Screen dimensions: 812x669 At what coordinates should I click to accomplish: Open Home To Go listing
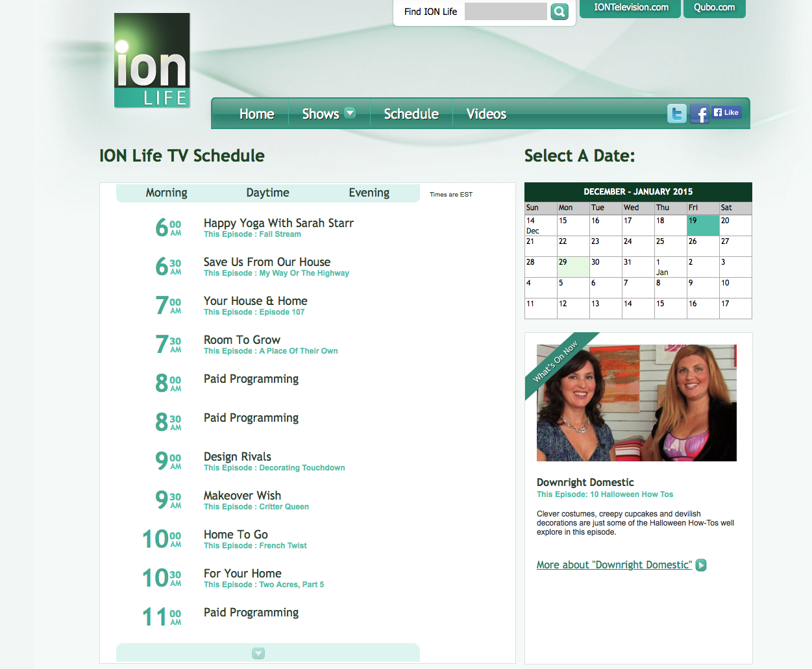(x=236, y=535)
